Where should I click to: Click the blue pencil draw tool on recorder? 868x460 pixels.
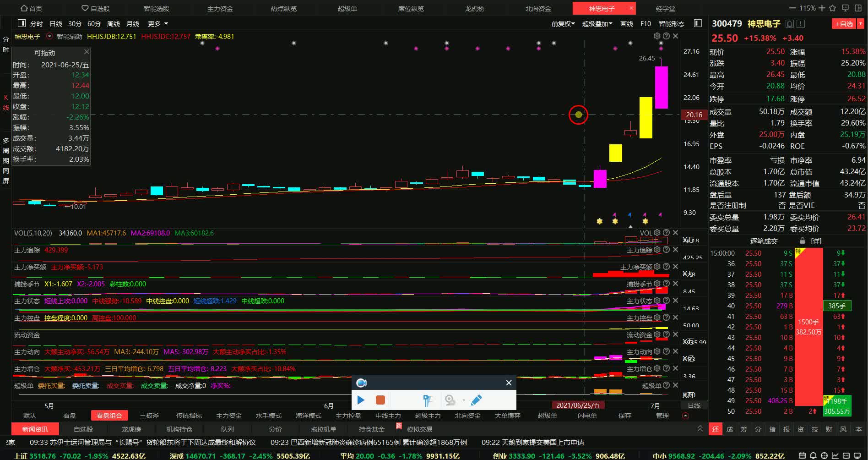476,400
